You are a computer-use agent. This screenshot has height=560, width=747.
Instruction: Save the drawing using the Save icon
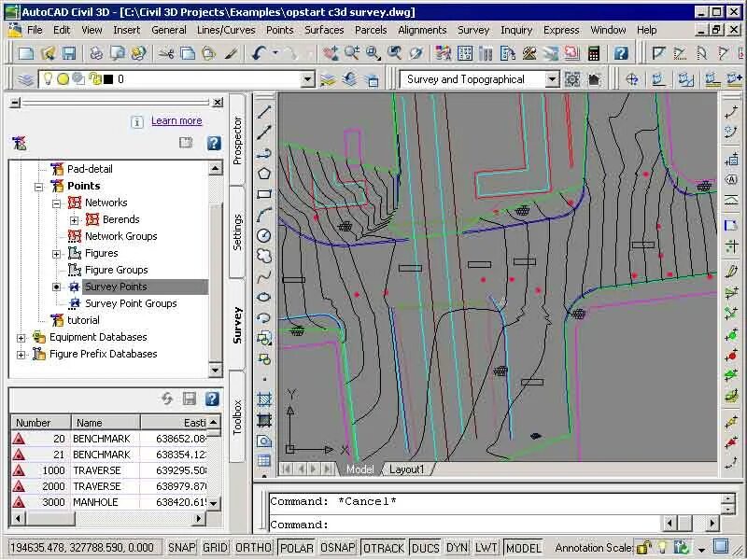click(x=69, y=53)
